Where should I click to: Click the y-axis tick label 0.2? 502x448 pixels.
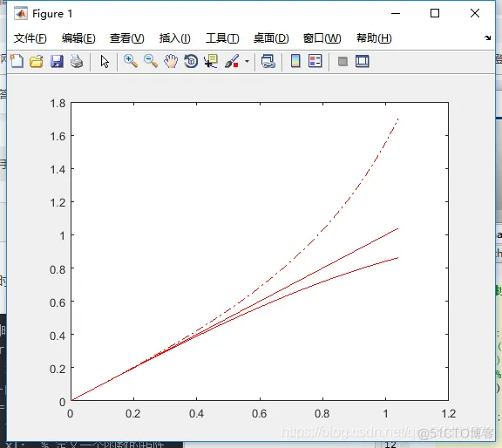point(58,369)
